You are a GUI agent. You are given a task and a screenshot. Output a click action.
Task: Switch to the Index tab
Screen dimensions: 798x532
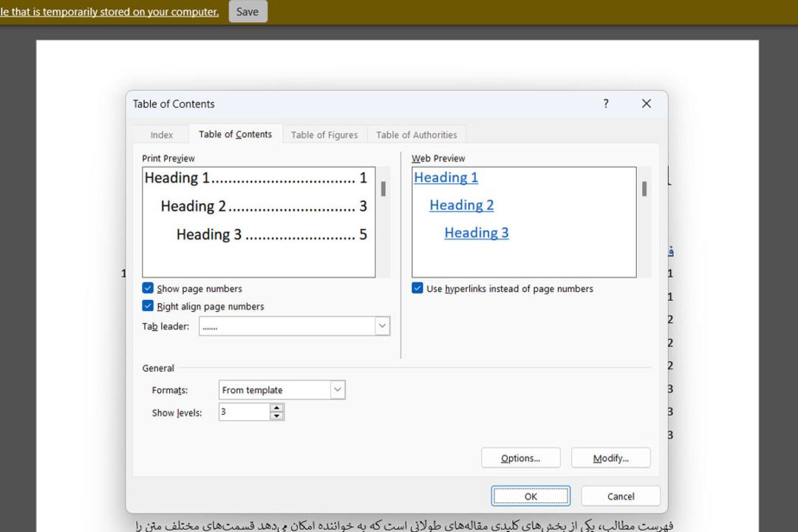161,135
